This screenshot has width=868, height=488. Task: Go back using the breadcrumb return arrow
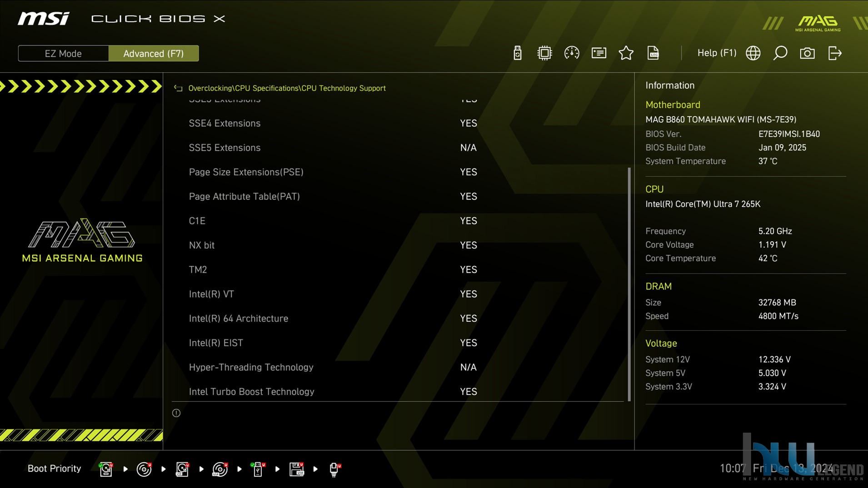178,88
